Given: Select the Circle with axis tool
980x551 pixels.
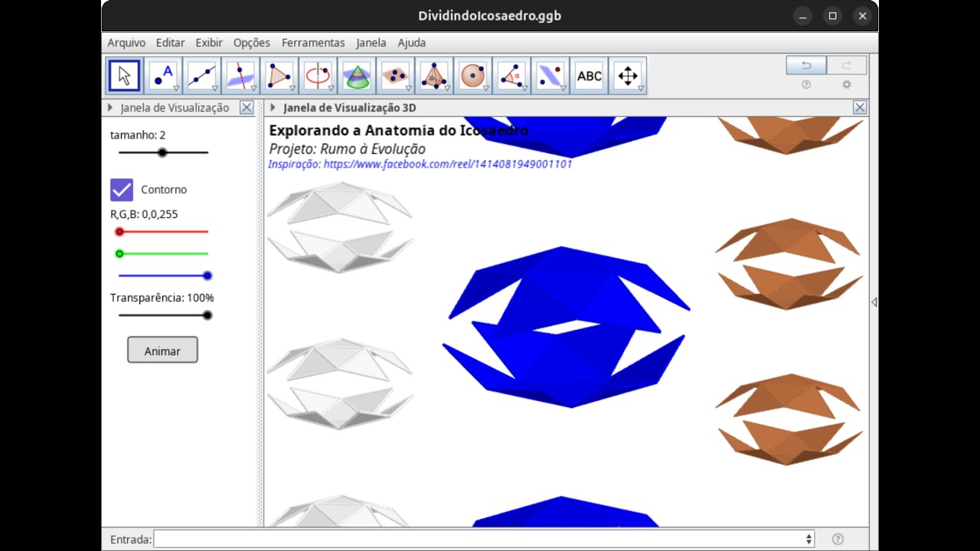Looking at the screenshot, I should [x=318, y=76].
